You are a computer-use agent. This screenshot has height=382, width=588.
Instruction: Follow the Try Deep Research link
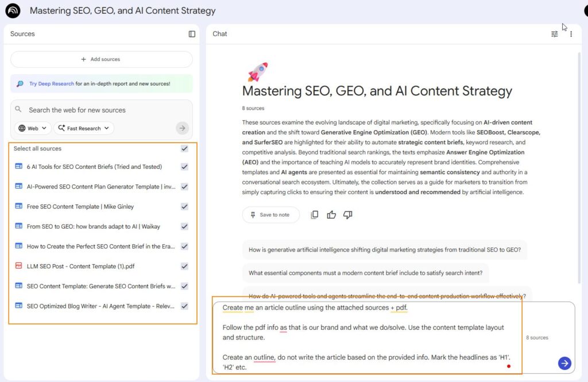pyautogui.click(x=52, y=84)
